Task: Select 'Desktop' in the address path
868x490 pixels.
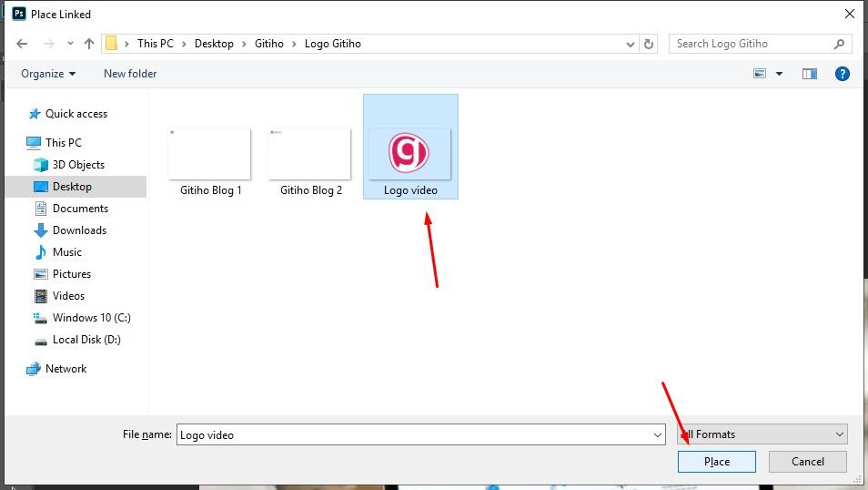Action: coord(214,43)
